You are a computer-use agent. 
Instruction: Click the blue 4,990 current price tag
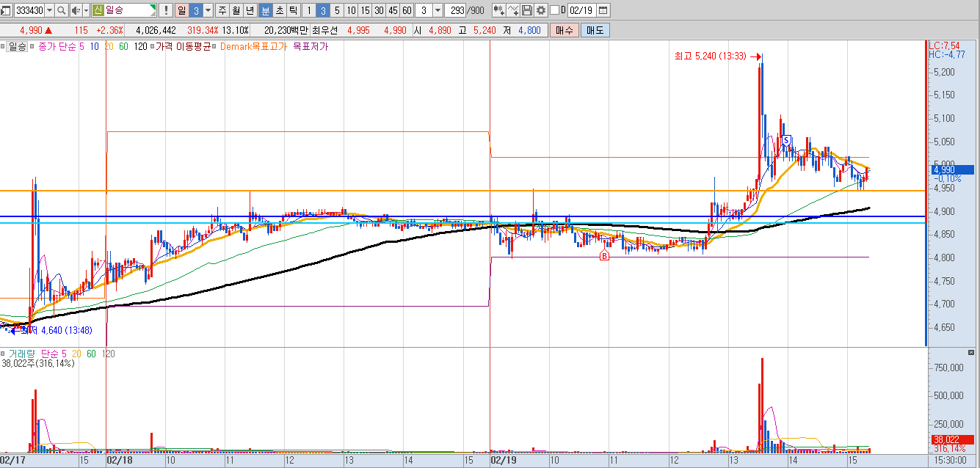pyautogui.click(x=952, y=169)
